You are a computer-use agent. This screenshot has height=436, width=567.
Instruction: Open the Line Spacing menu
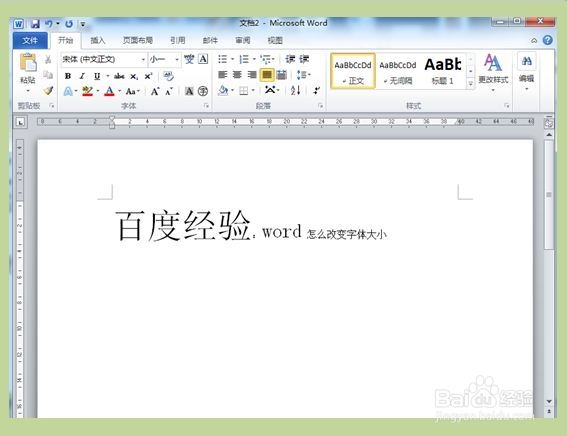[303, 75]
